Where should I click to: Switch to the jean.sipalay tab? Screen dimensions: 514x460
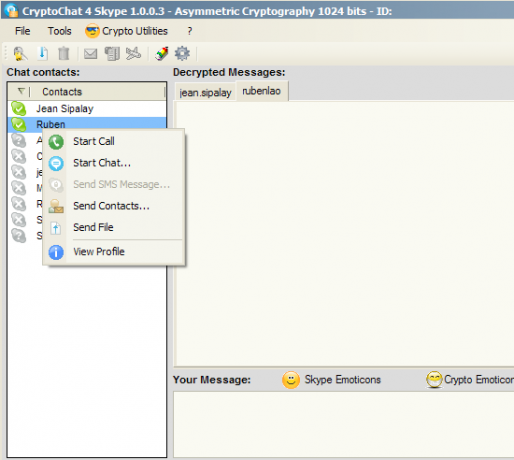(205, 92)
